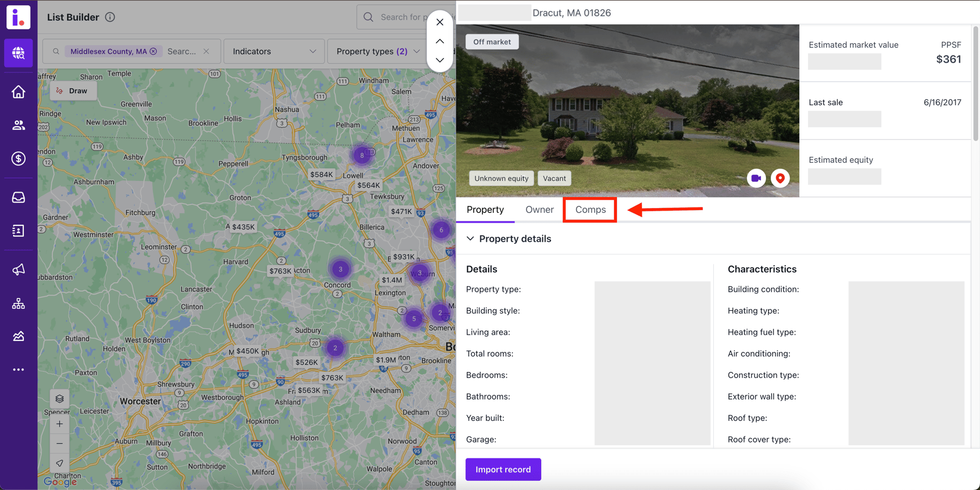Click the List Builder info icon
Viewport: 980px width, 490px height.
pos(110,17)
